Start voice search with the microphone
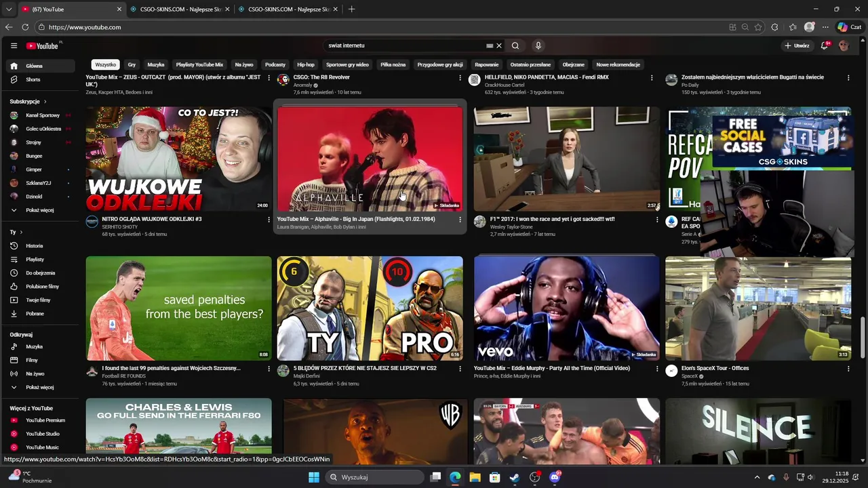 (x=538, y=45)
